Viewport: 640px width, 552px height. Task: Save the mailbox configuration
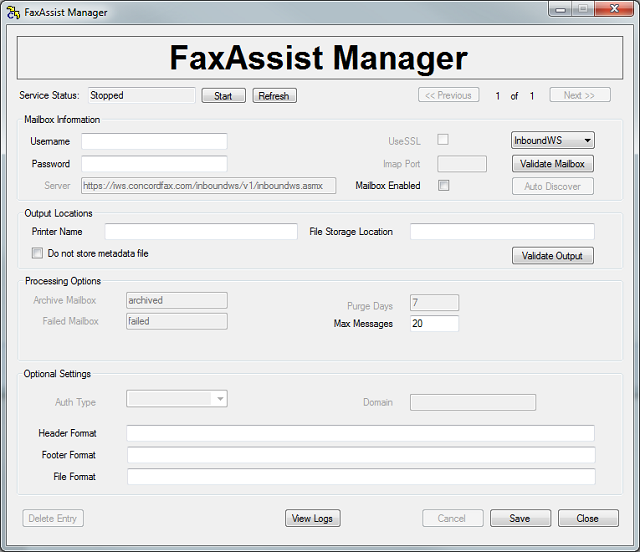(x=520, y=518)
